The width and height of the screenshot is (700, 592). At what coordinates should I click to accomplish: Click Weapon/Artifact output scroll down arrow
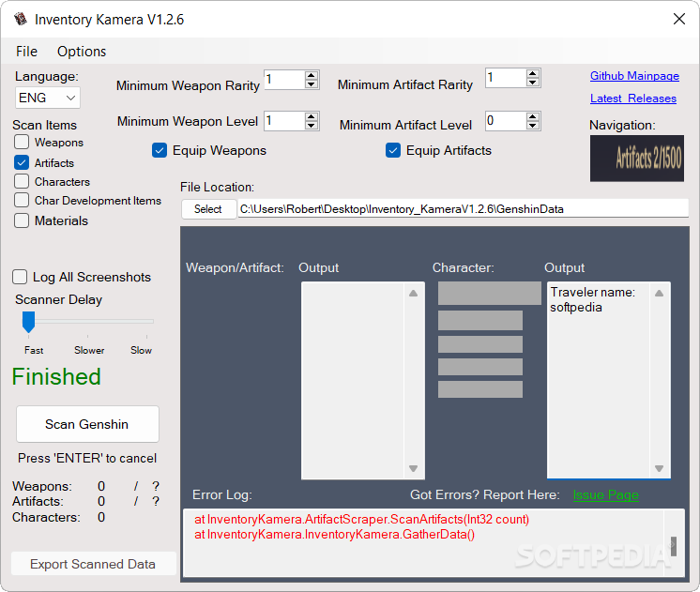pos(414,468)
